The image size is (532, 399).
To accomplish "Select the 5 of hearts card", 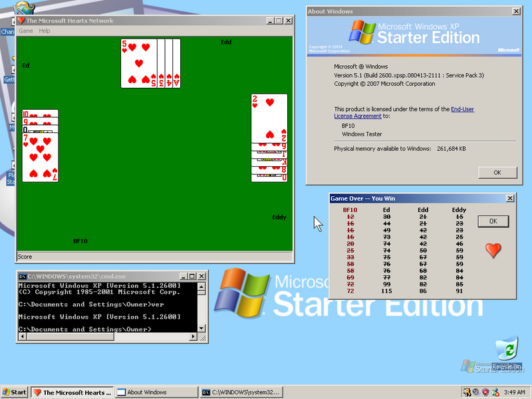I will pos(139,63).
